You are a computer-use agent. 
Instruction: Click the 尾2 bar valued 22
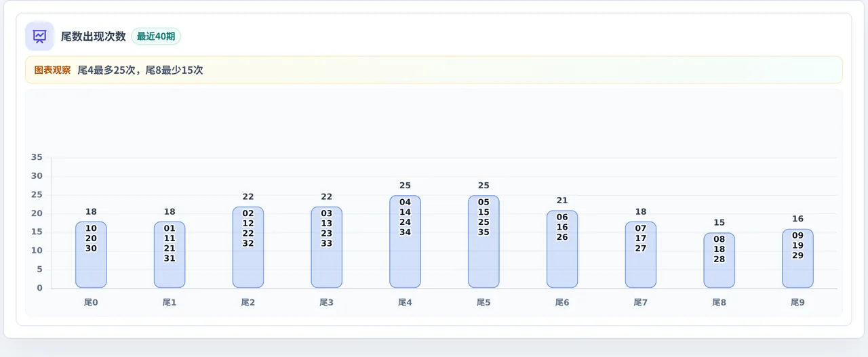pos(248,247)
